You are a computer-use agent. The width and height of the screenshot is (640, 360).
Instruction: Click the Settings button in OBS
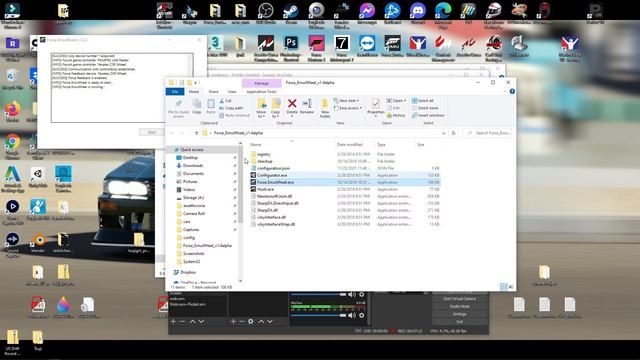pyautogui.click(x=460, y=314)
